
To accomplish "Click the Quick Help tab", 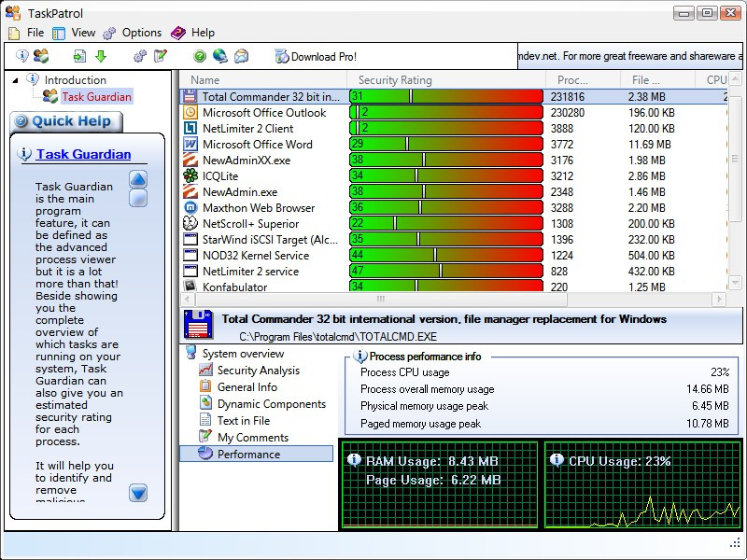I will pyautogui.click(x=66, y=121).
